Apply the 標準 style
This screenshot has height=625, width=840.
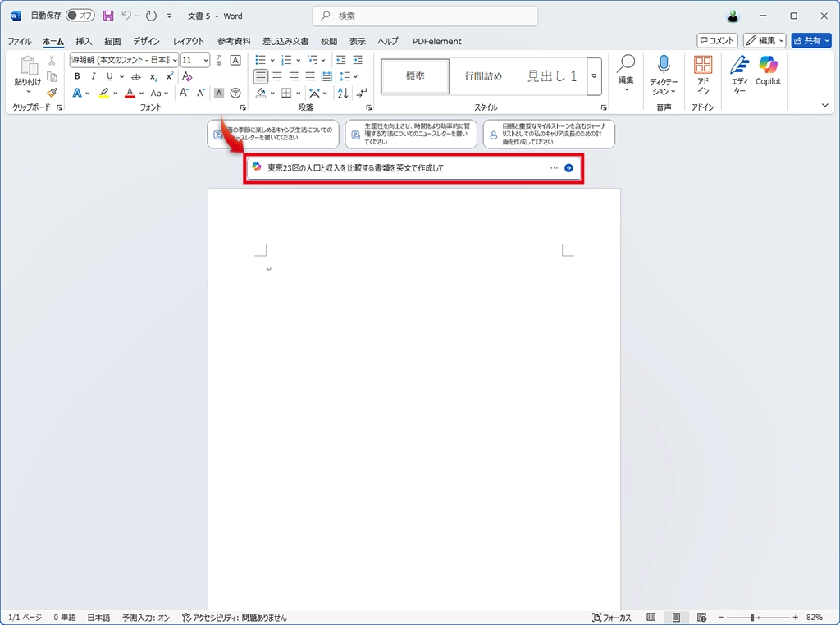415,76
